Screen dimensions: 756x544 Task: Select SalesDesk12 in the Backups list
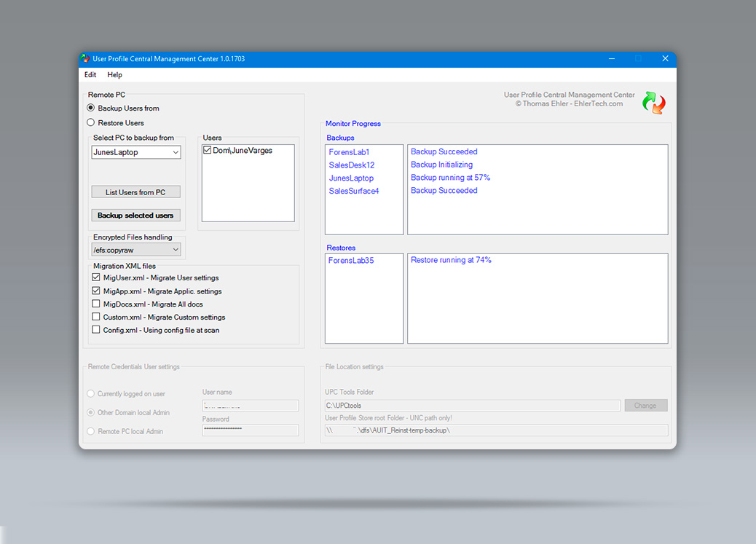pyautogui.click(x=352, y=165)
